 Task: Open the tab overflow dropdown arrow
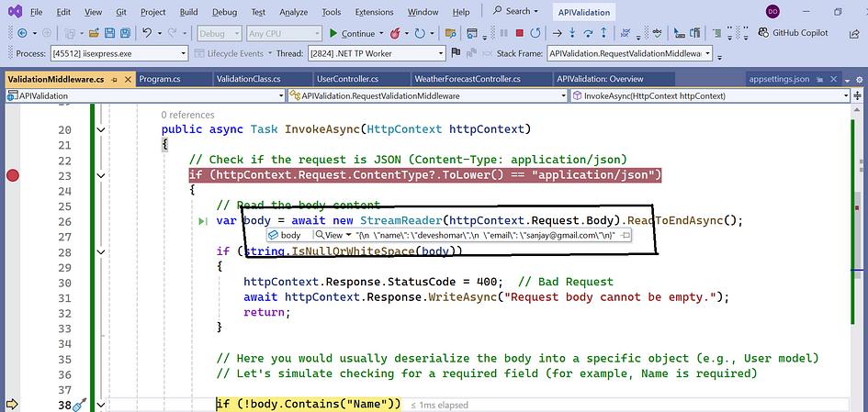pyautogui.click(x=848, y=81)
